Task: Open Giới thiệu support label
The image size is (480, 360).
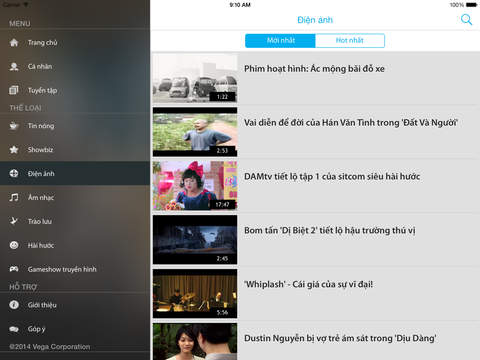Action: [42, 305]
